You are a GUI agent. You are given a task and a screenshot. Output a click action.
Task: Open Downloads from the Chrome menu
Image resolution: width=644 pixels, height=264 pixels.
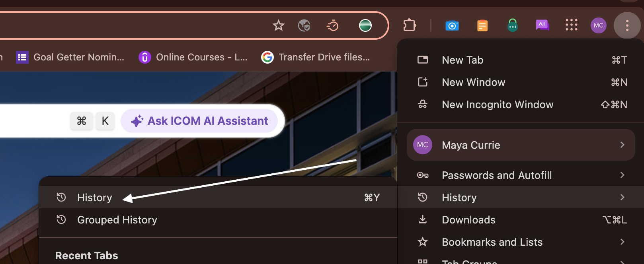click(521, 219)
